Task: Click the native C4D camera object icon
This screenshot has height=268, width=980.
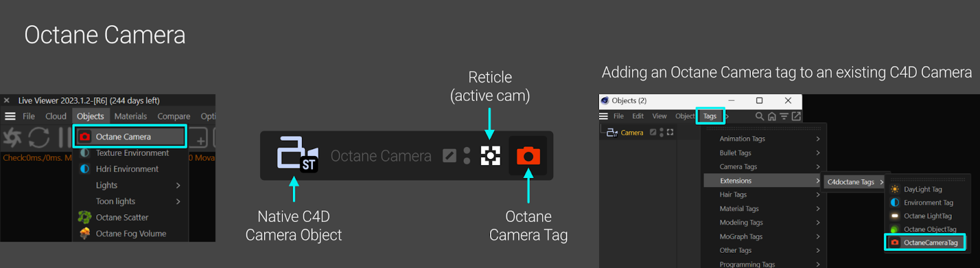Action: pyautogui.click(x=297, y=154)
